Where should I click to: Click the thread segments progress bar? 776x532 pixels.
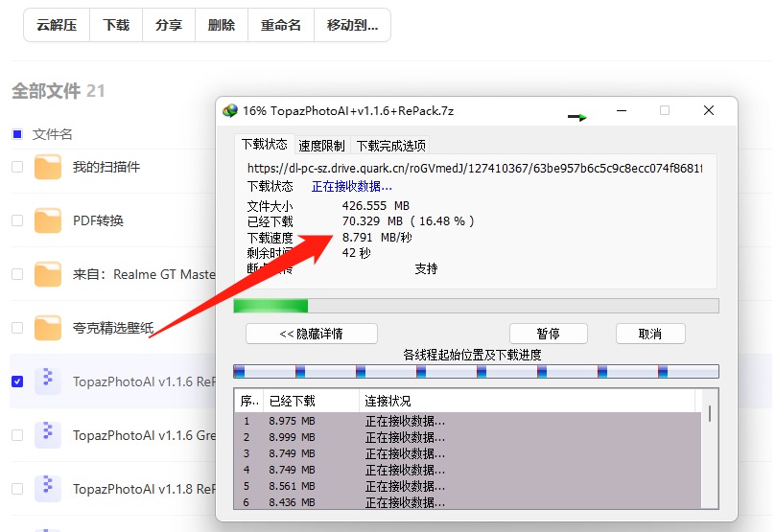[x=476, y=371]
